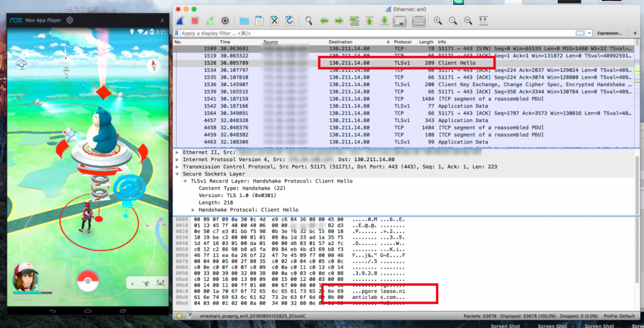
Task: Open Nox virtual location pin icon
Action: coord(69,20)
